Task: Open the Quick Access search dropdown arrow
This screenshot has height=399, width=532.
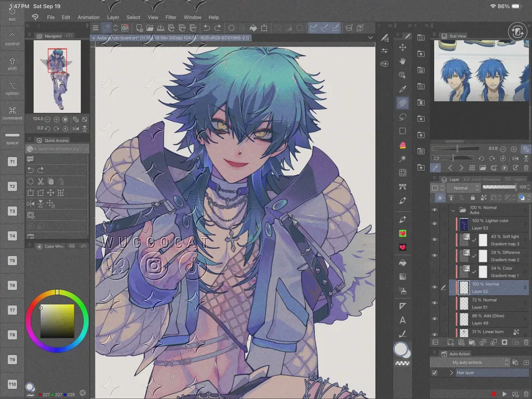Action: click(x=35, y=149)
